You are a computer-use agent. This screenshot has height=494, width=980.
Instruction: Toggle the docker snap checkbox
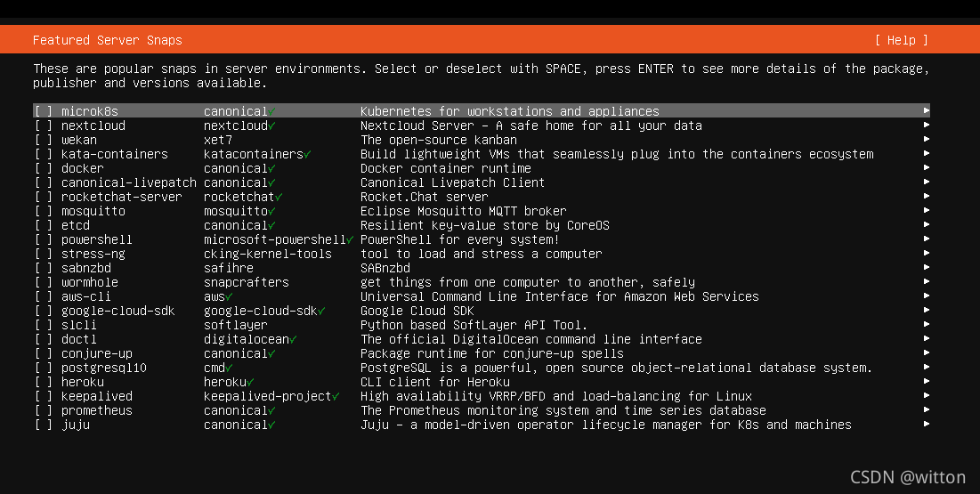point(44,169)
